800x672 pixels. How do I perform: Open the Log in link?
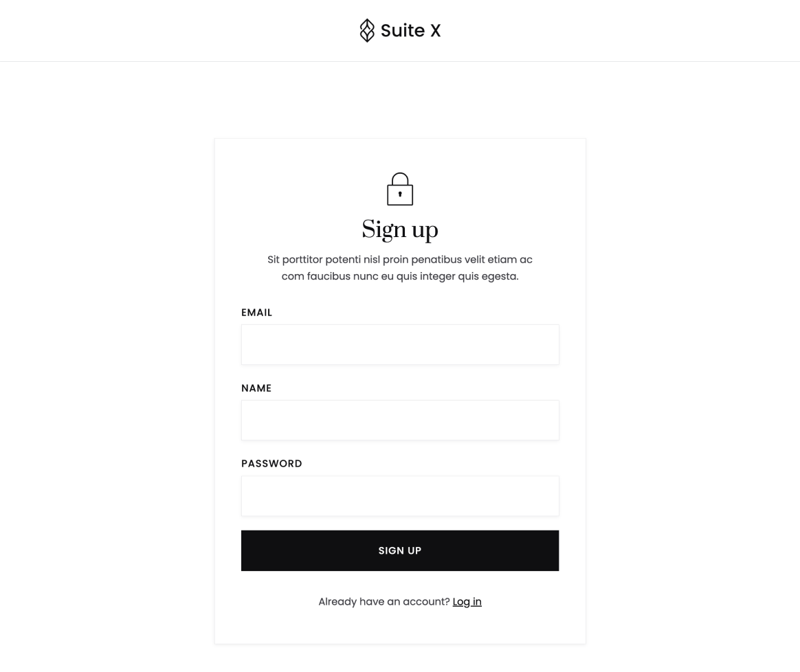click(x=467, y=601)
